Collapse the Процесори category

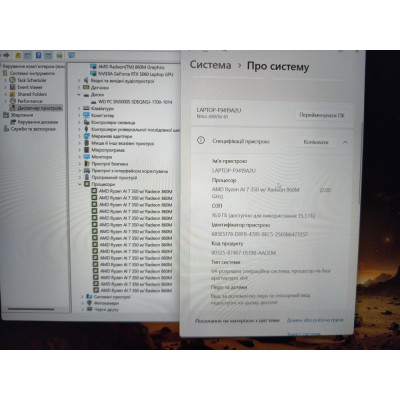click(x=80, y=184)
